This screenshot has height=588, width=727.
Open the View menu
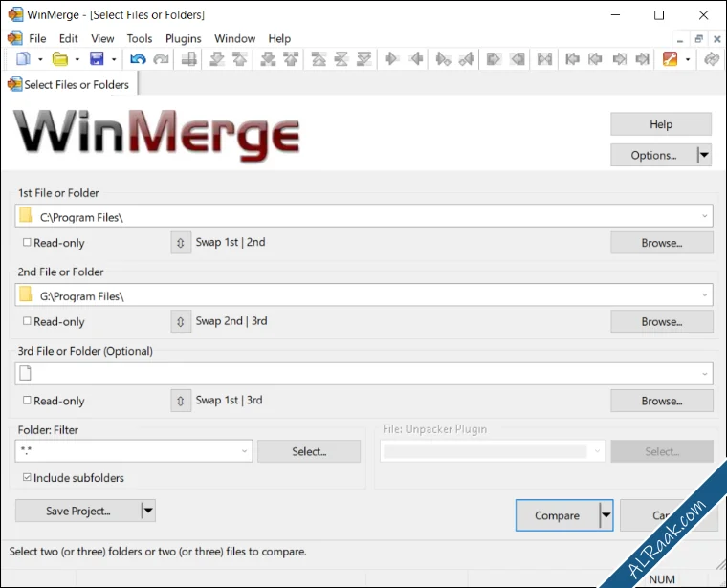102,38
